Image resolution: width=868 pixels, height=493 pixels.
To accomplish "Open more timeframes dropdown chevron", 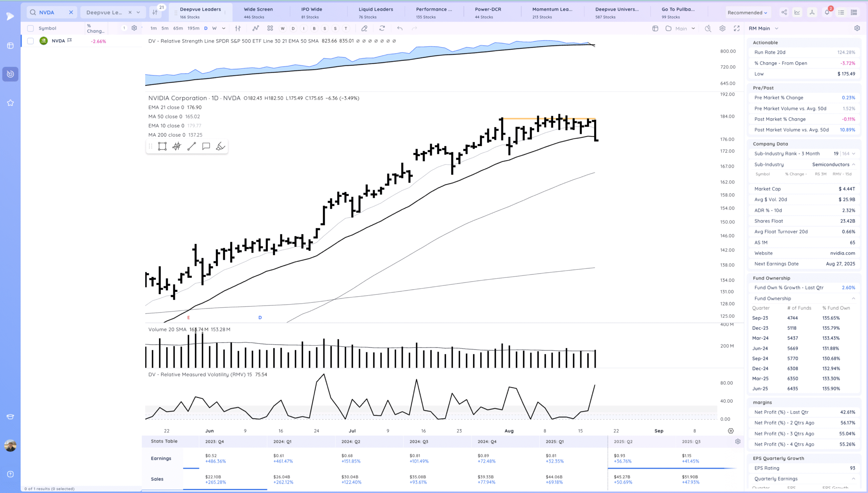I will (x=224, y=28).
